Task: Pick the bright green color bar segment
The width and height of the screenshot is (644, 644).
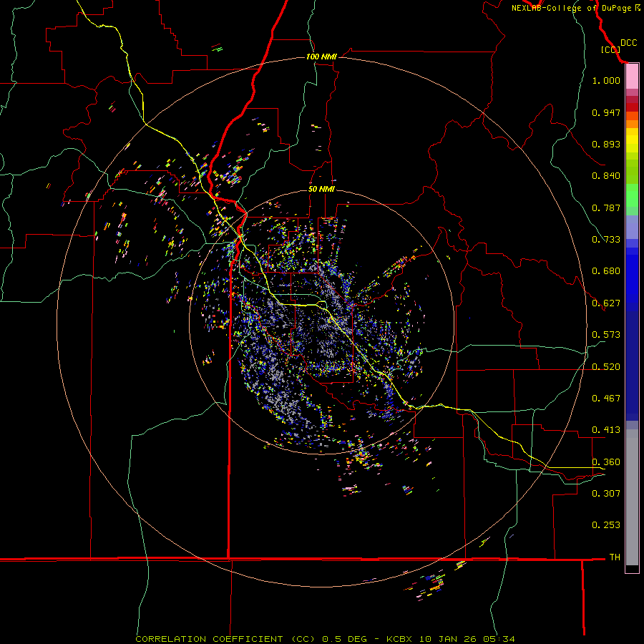Action: [x=632, y=195]
